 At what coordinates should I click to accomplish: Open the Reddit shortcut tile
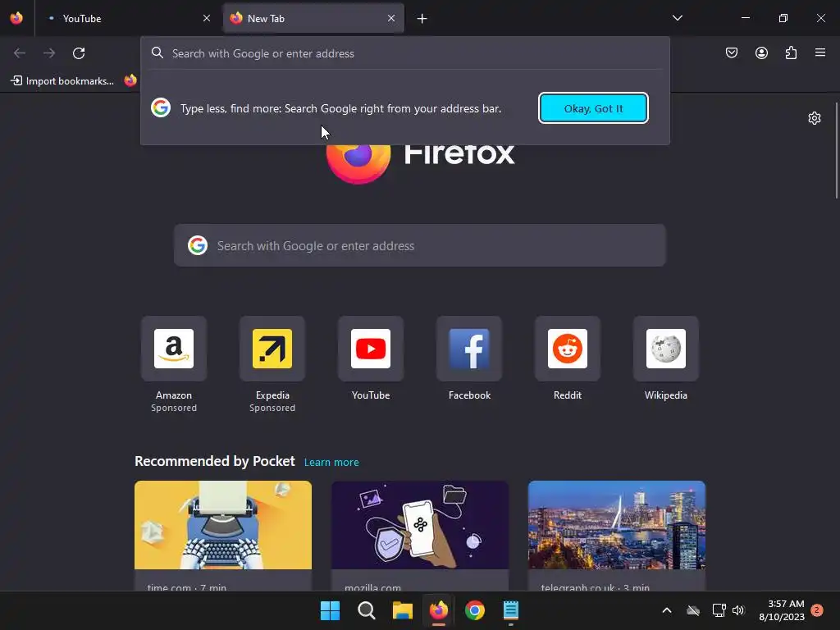(568, 359)
